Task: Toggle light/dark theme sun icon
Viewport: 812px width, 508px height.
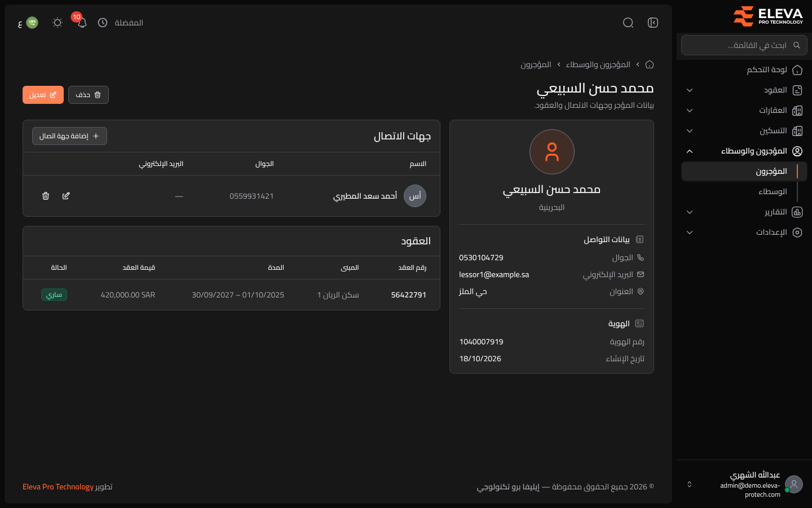Action: pos(57,23)
